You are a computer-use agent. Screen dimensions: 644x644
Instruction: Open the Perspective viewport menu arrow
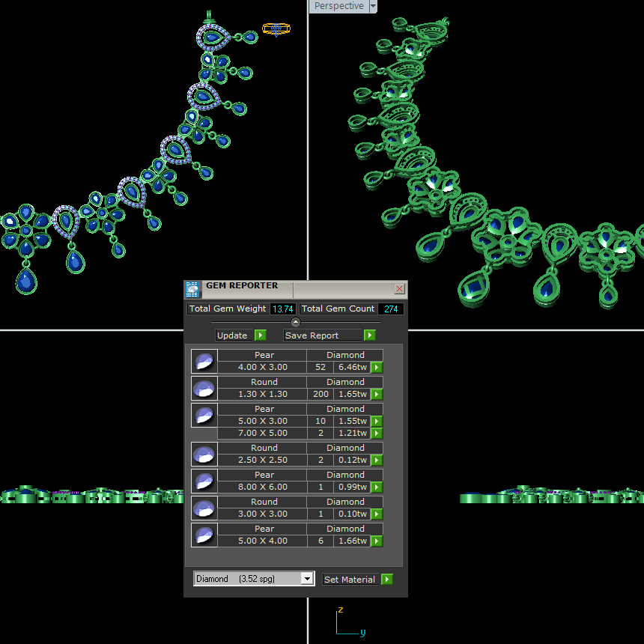pyautogui.click(x=374, y=6)
